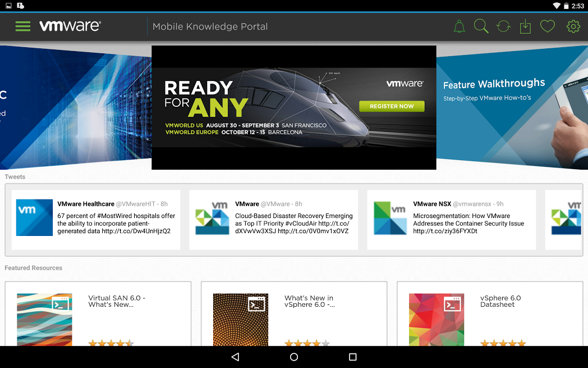The height and width of the screenshot is (368, 588).
Task: Open What's New in vSphere 6.0 resource
Action: [294, 314]
